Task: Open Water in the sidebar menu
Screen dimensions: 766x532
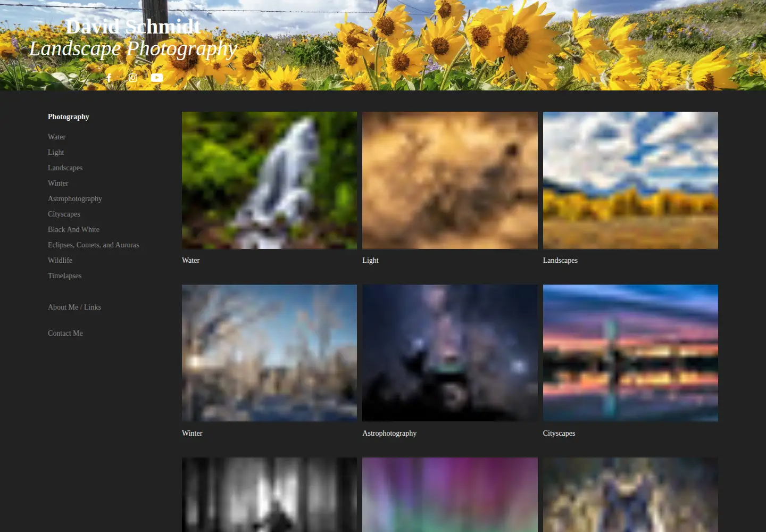Action: [x=57, y=137]
